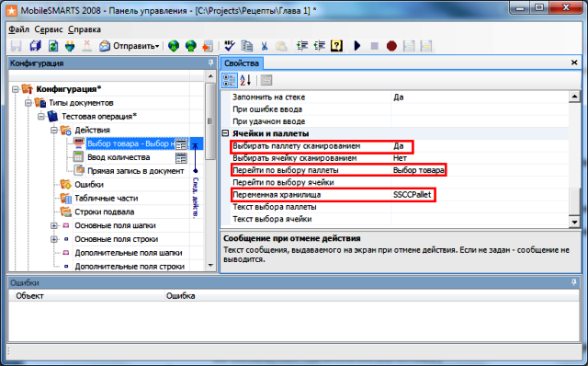This screenshot has width=588, height=366.
Task: Click properties grid scrollbar down arrow
Action: pos(574,222)
